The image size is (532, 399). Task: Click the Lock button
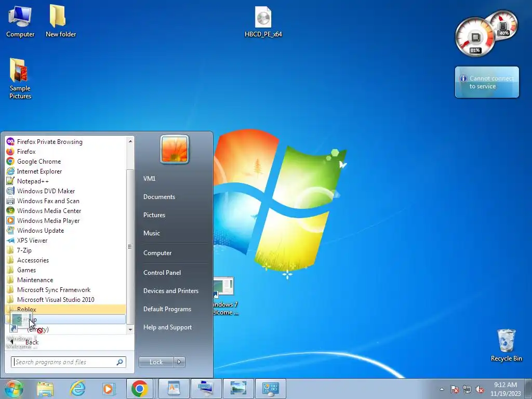click(x=156, y=362)
